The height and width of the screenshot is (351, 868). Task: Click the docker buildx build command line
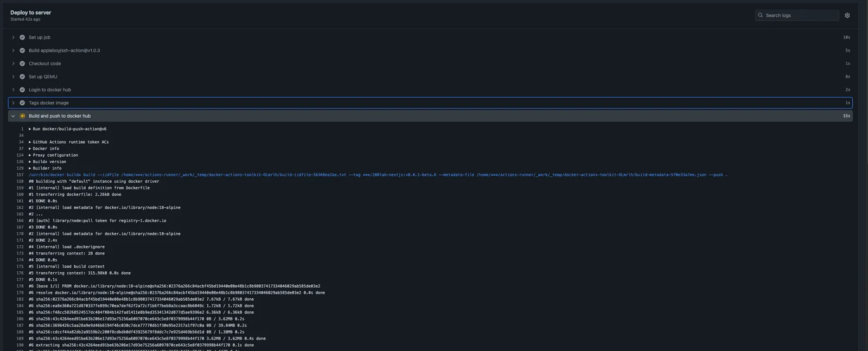pyautogui.click(x=378, y=175)
